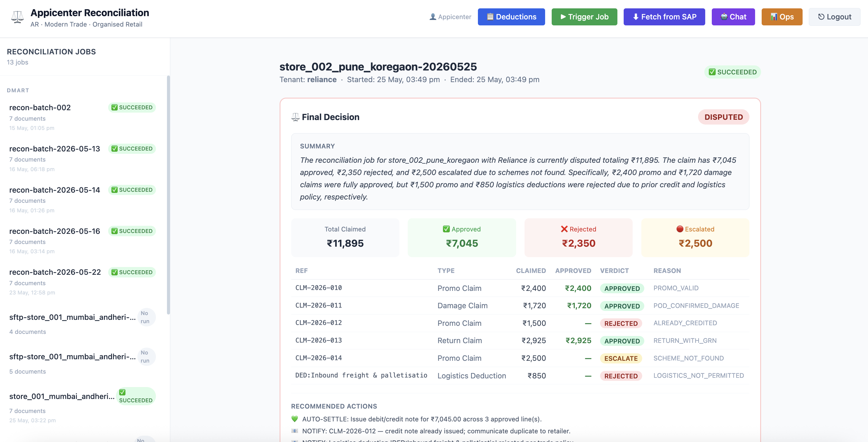Open the store_001_mumbai_andheri succeeded job
Image resolution: width=868 pixels, height=442 pixels.
(82, 406)
